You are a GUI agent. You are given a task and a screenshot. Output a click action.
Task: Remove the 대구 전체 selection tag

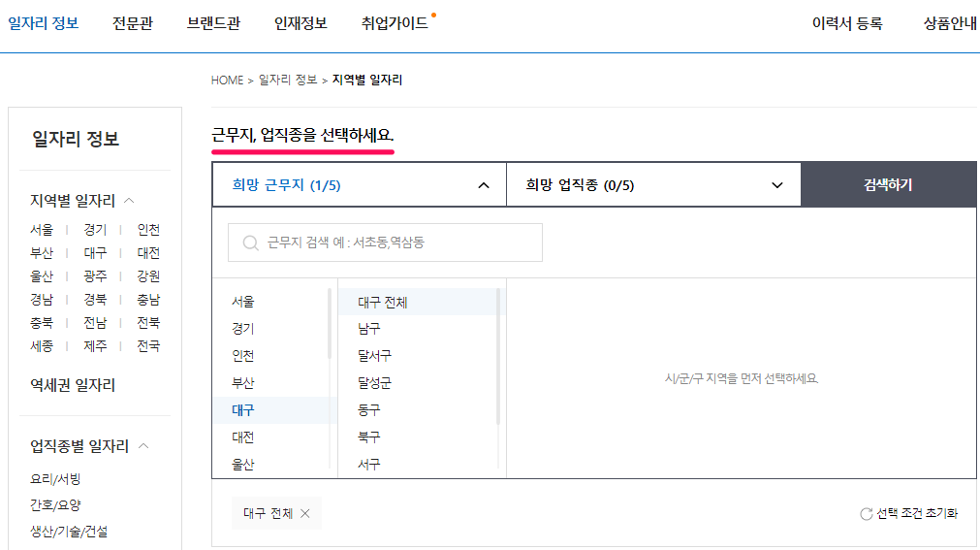tap(305, 514)
